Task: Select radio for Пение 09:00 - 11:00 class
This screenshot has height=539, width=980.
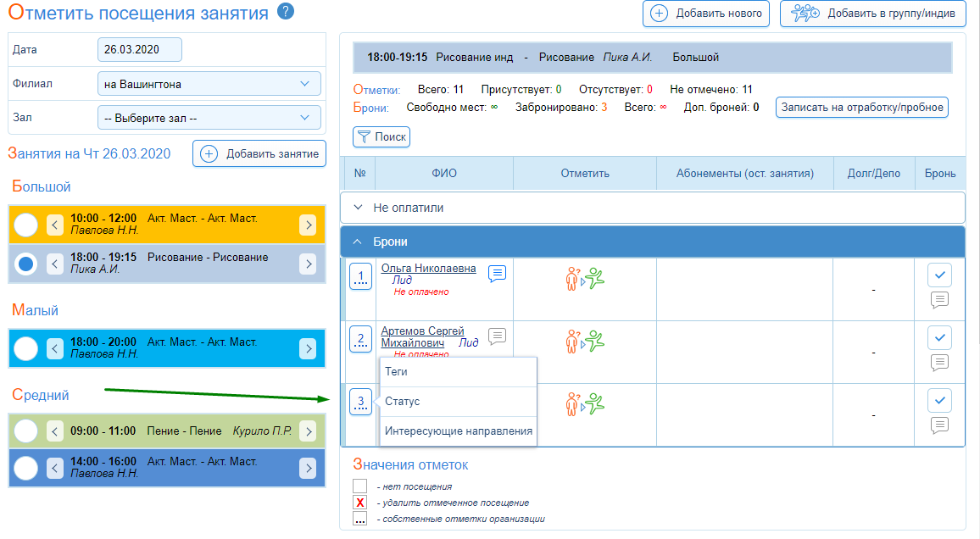Action: pyautogui.click(x=26, y=431)
